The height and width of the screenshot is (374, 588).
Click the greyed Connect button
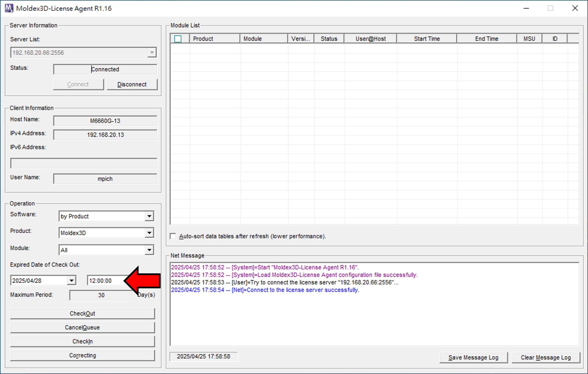point(78,84)
